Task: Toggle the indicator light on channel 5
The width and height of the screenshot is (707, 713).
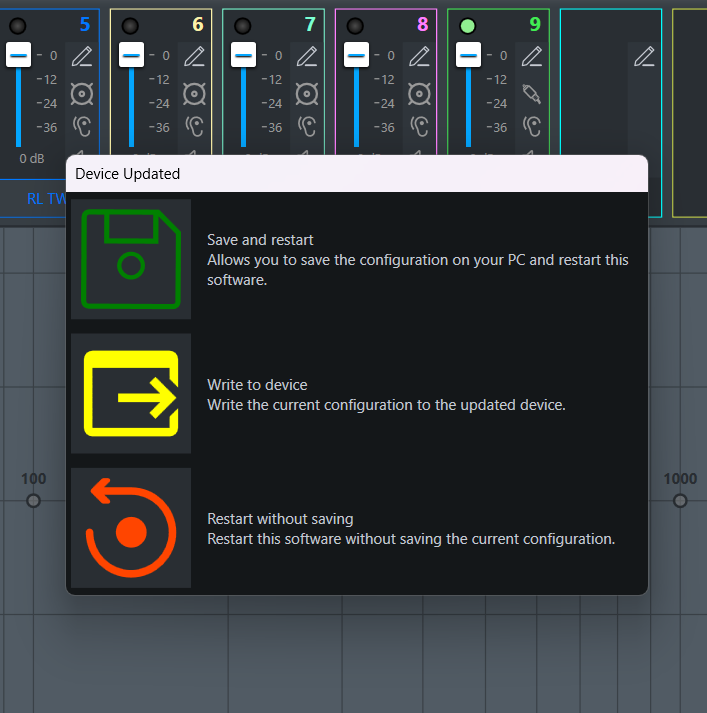Action: click(18, 25)
